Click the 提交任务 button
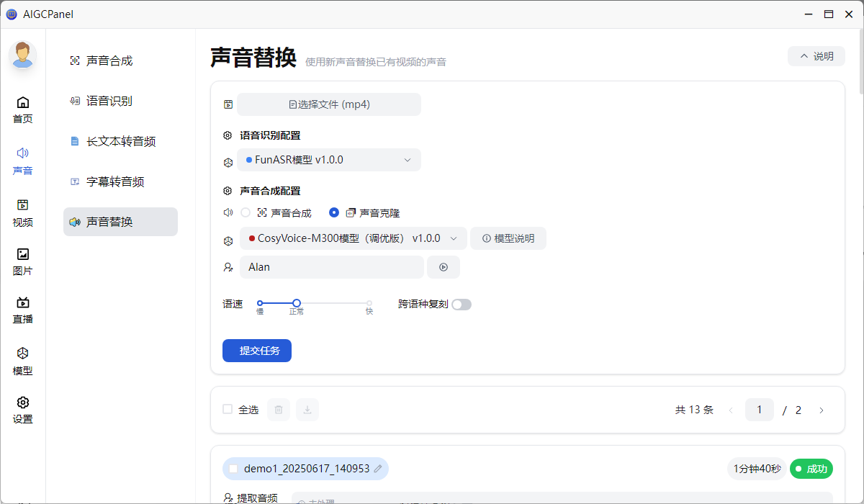This screenshot has width=864, height=504. 257,351
